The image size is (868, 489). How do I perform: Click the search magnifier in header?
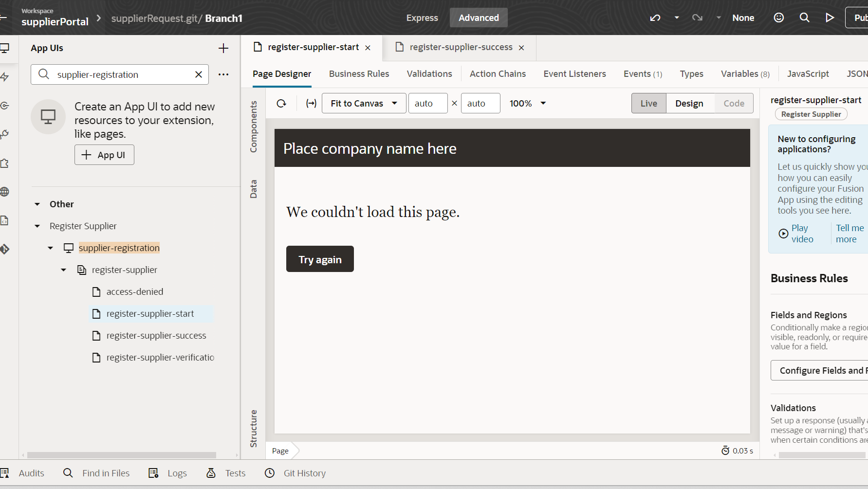coord(805,18)
